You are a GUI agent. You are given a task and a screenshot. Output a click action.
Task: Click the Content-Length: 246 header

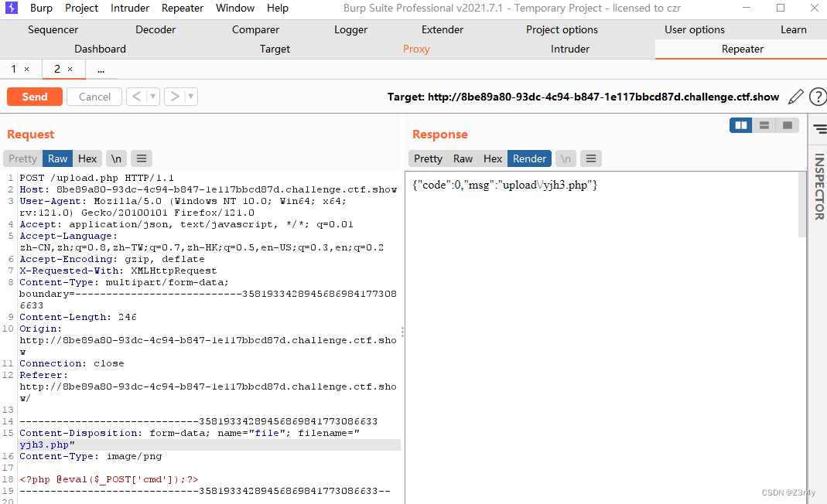tap(78, 317)
